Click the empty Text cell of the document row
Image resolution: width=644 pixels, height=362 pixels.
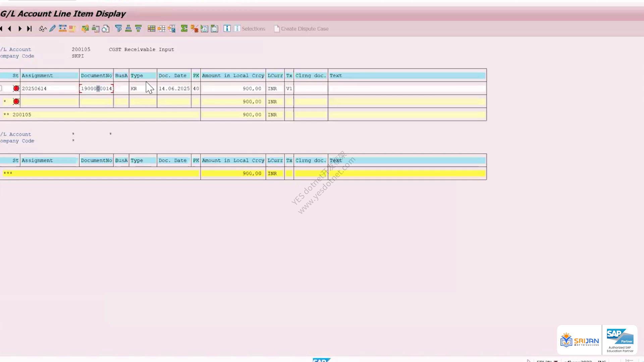[407, 89]
